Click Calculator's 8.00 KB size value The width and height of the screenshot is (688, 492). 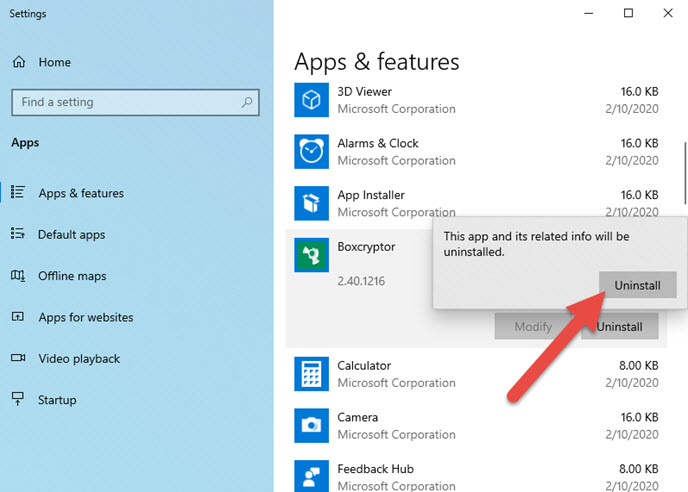639,366
